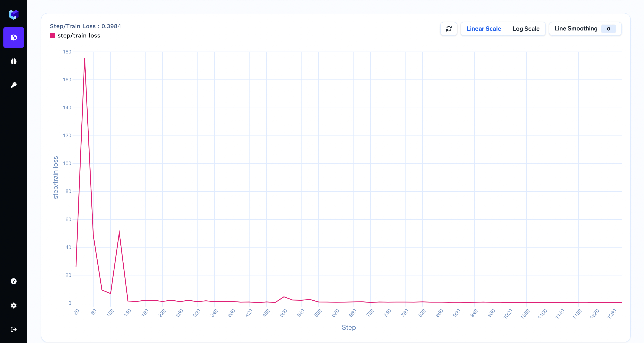
Task: Click the Line Smoothing label
Action: (x=576, y=29)
